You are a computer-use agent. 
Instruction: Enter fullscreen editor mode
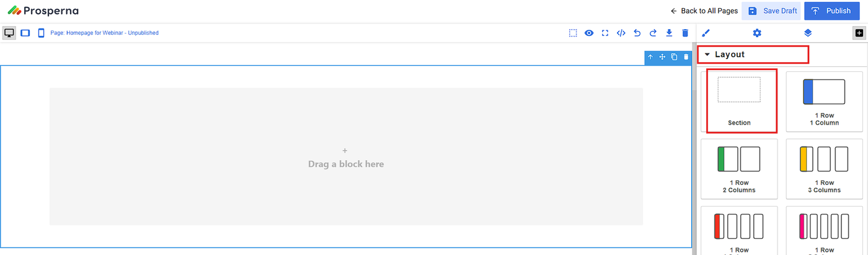click(x=605, y=33)
